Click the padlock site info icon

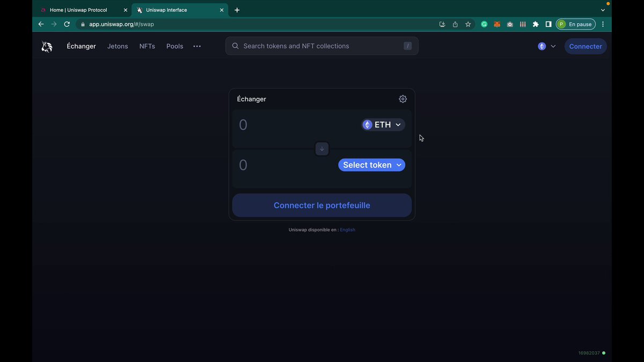[x=83, y=24]
